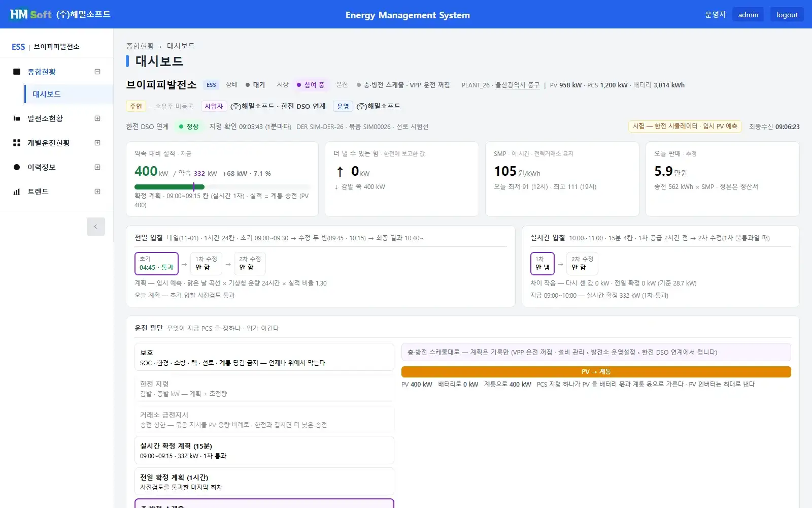
Task: Click the 정상 DSO status badge
Action: [x=189, y=126]
